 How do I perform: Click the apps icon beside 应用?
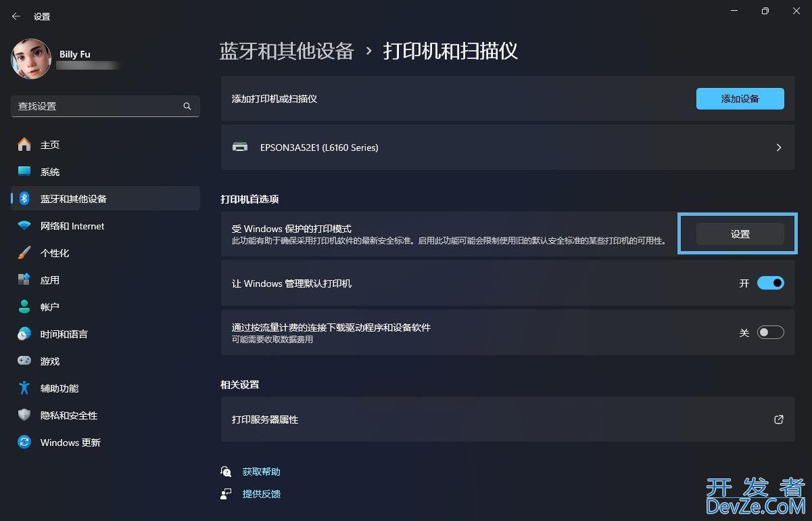pos(24,280)
